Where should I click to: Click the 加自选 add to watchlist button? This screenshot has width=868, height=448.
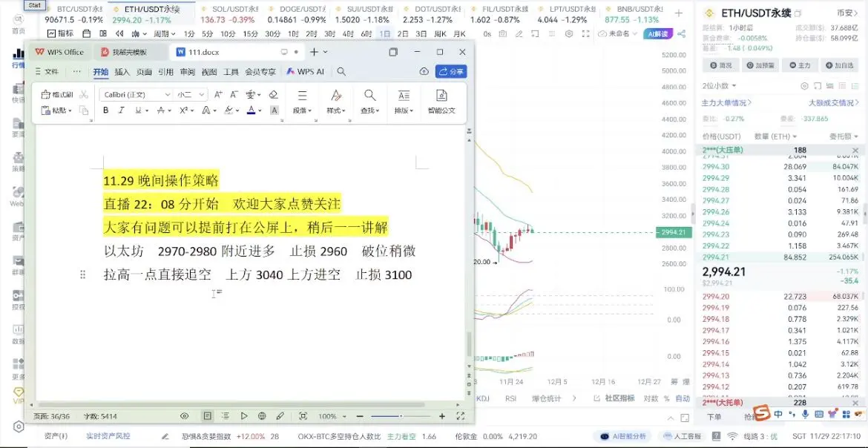pyautogui.click(x=839, y=65)
